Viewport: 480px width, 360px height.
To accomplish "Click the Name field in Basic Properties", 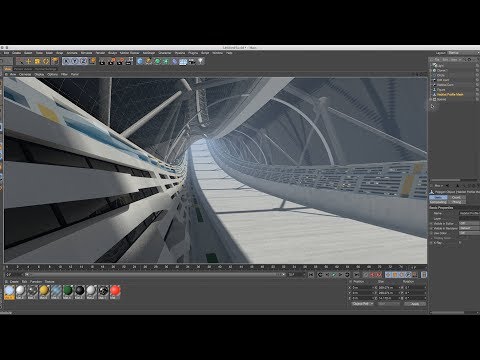I will point(469,213).
